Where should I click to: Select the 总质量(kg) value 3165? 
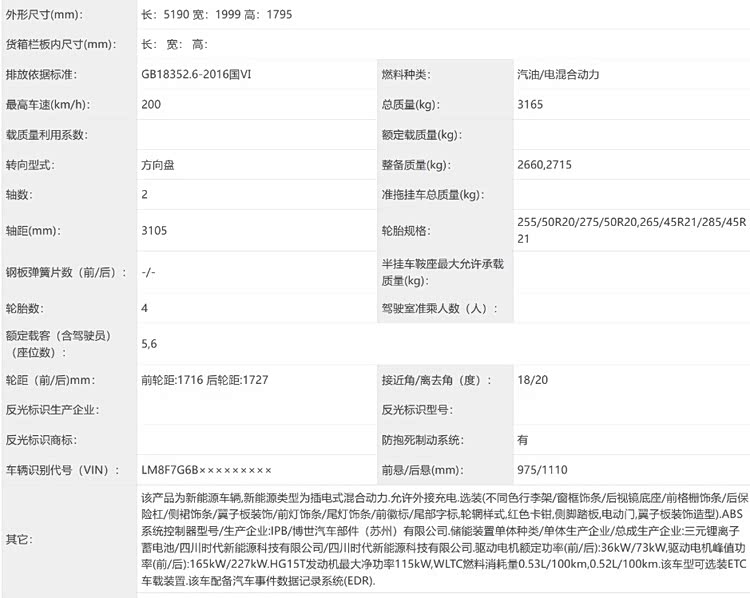point(531,104)
